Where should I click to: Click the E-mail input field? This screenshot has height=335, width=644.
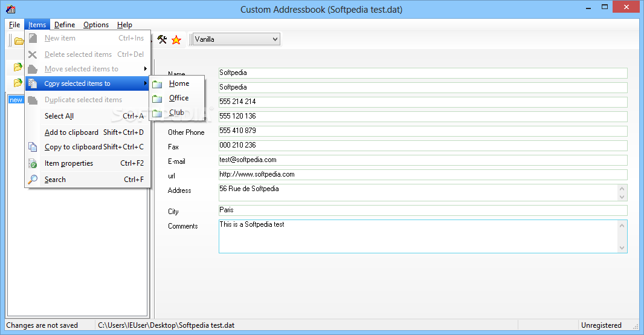423,160
